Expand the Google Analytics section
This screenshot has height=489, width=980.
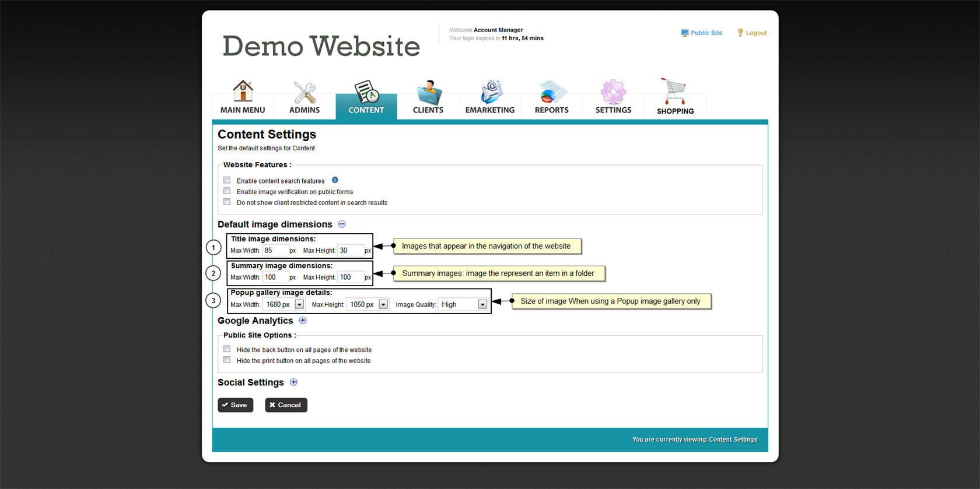click(x=303, y=321)
